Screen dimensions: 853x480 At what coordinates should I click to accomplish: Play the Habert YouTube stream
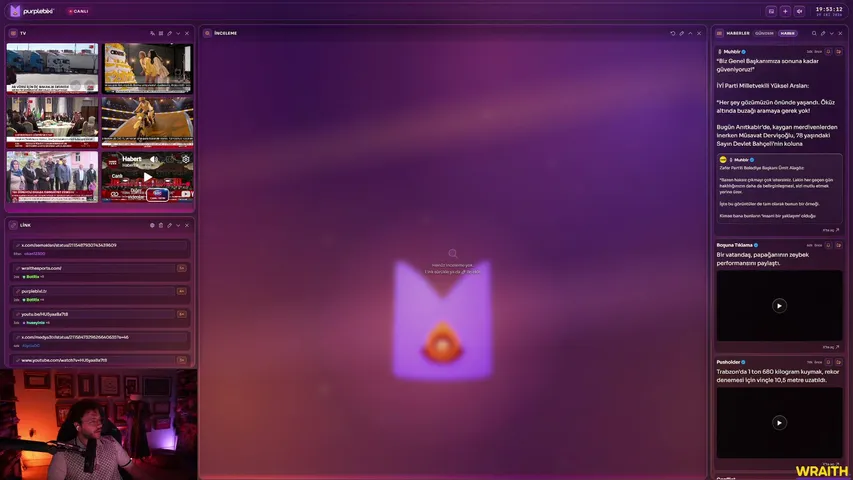(147, 177)
